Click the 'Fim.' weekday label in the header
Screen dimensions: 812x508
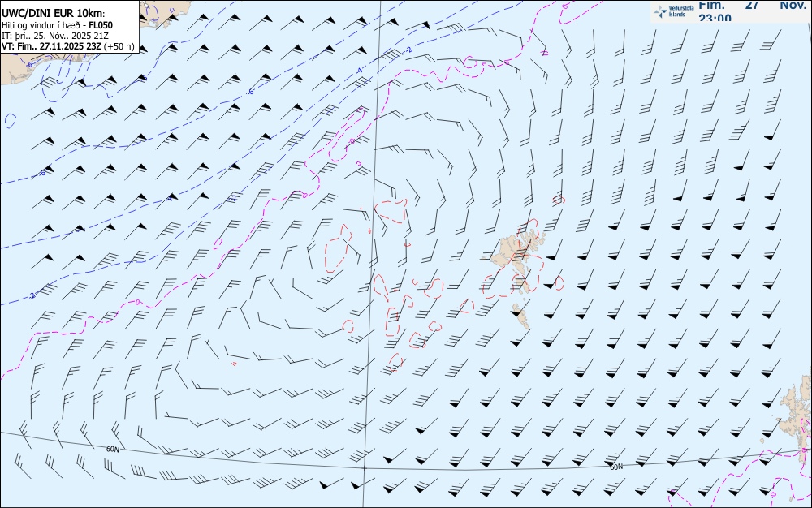click(711, 5)
